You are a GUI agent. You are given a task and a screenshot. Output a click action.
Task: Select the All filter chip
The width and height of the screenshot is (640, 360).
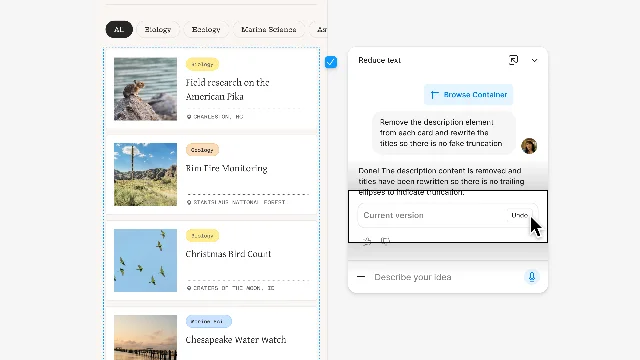119,29
